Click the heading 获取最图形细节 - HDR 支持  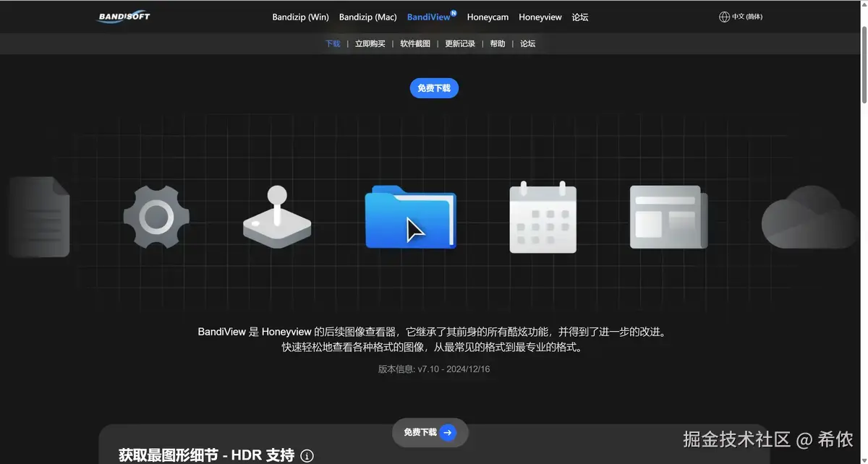pos(207,455)
